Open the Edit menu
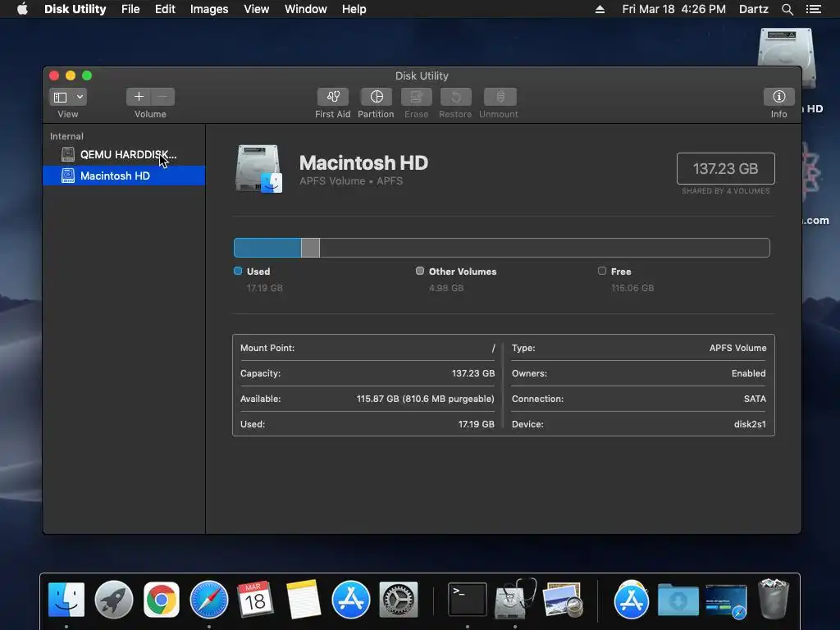 coord(165,9)
